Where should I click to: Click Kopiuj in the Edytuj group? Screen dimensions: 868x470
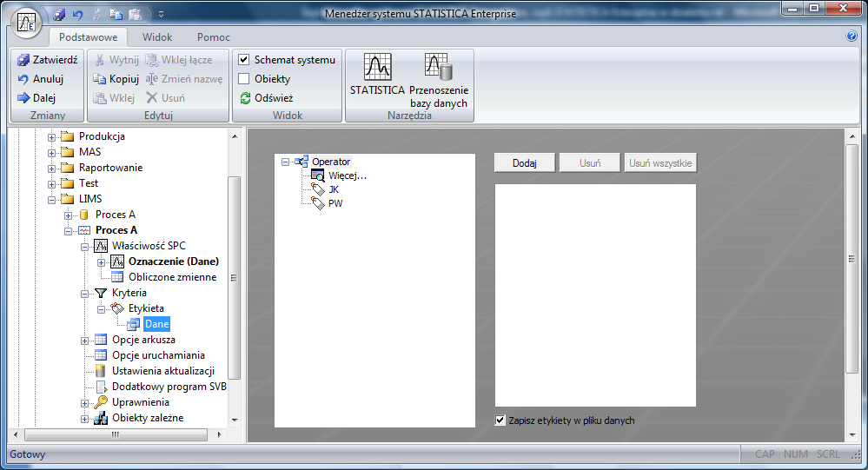(x=116, y=78)
